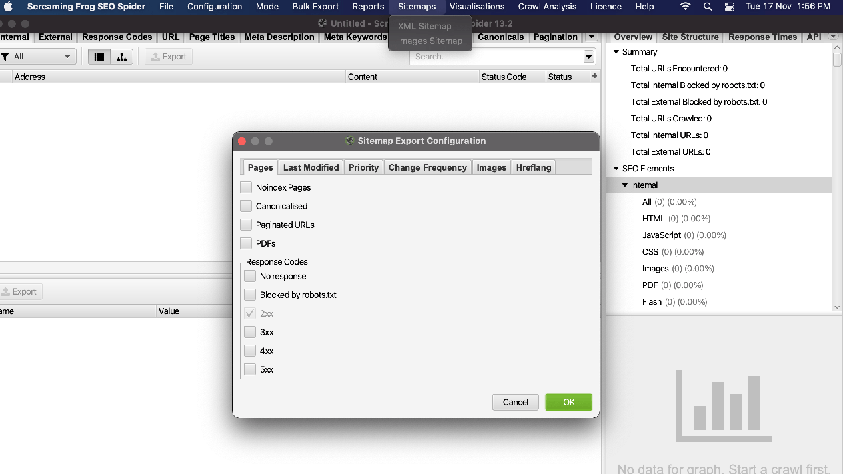The image size is (843, 474).
Task: Show more main tabs dropdown arrow
Action: click(x=591, y=37)
